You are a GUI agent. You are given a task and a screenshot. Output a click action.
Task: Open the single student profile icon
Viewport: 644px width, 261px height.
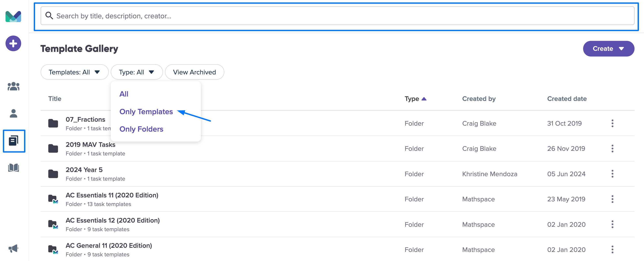coord(13,113)
